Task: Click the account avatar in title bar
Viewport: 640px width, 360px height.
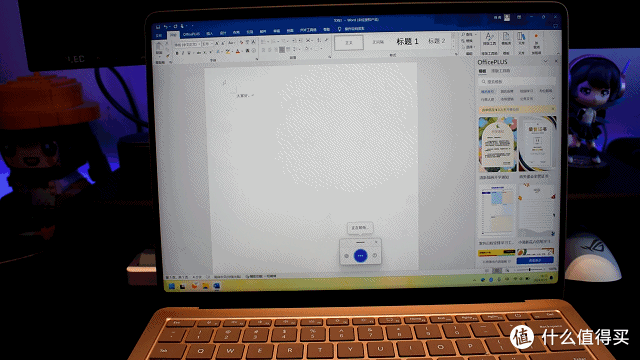Action: [507, 18]
